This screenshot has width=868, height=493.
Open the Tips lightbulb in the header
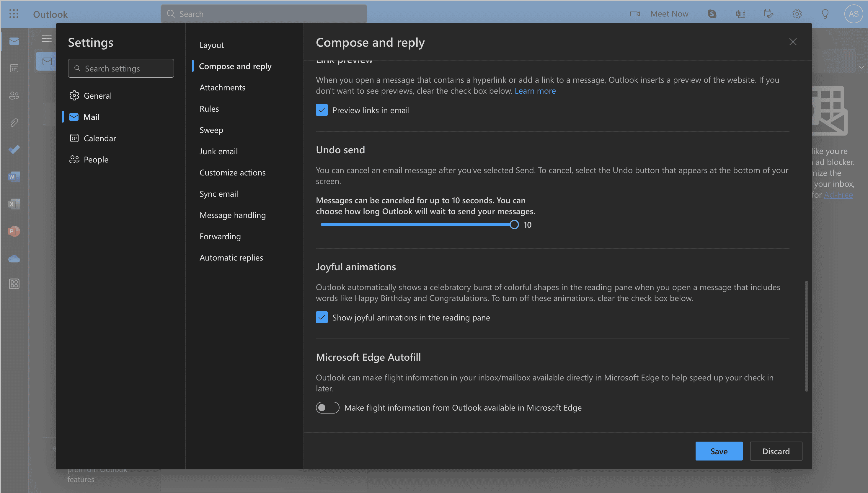pyautogui.click(x=825, y=14)
